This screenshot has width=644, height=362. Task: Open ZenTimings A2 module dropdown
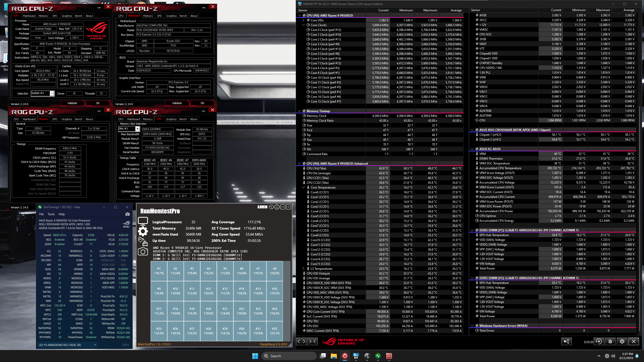95,345
